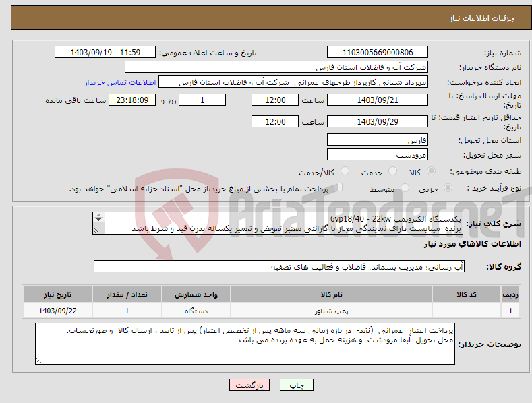Click the کد کالا column header
This screenshot has height=403, width=532.
467,294
